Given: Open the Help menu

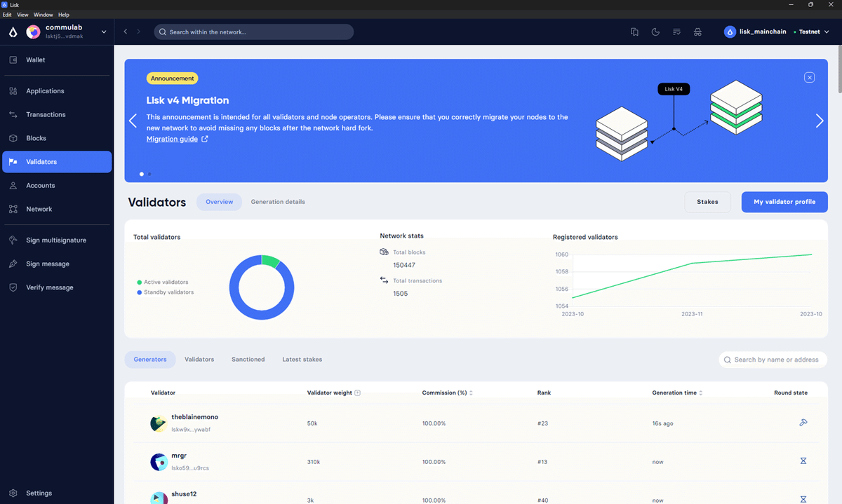Looking at the screenshot, I should [64, 15].
